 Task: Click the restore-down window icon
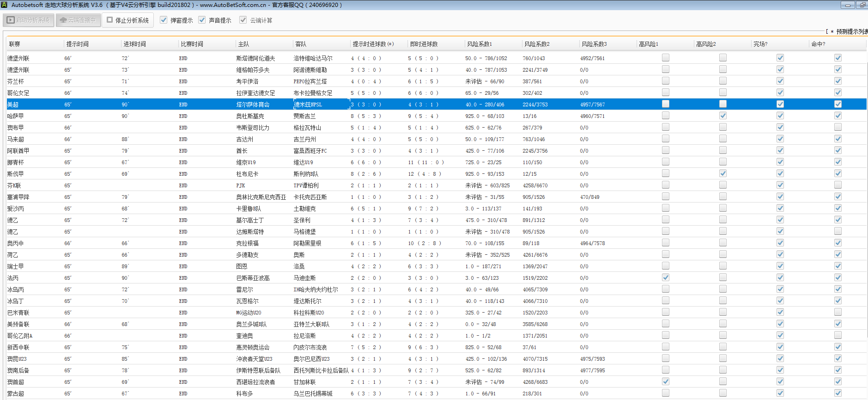pyautogui.click(x=862, y=5)
